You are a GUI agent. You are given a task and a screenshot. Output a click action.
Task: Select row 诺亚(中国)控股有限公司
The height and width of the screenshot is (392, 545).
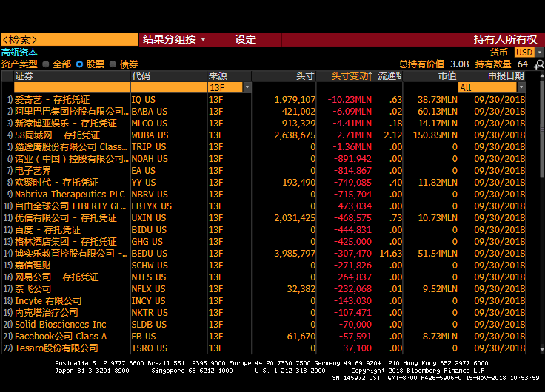pyautogui.click(x=264, y=159)
